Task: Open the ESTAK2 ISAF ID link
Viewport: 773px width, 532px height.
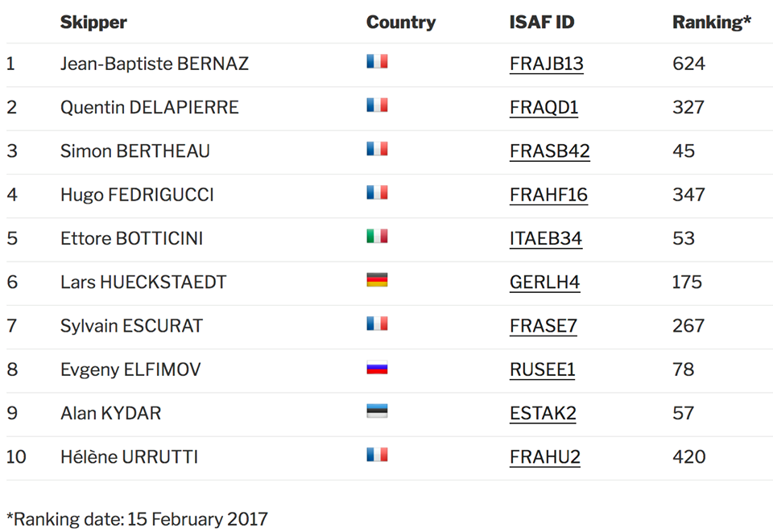Action: point(542,413)
